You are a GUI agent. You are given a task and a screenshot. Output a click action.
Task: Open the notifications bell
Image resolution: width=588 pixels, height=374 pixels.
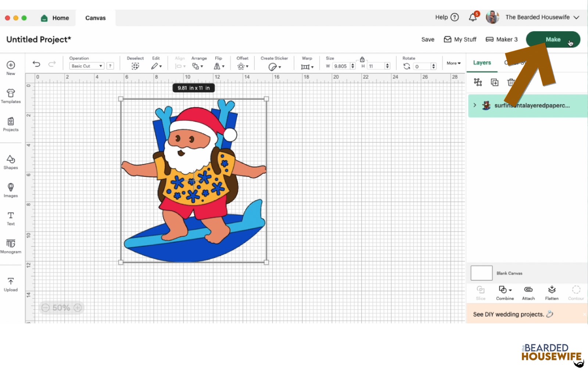(473, 17)
